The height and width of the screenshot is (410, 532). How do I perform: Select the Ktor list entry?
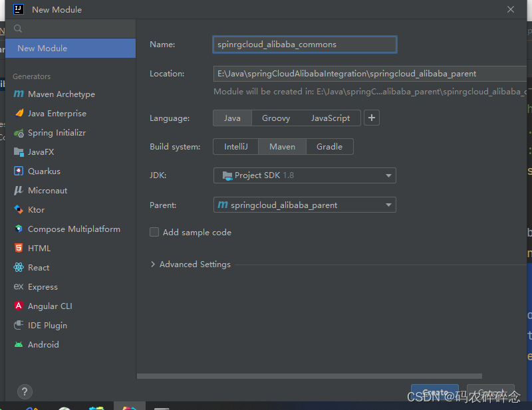pos(70,209)
